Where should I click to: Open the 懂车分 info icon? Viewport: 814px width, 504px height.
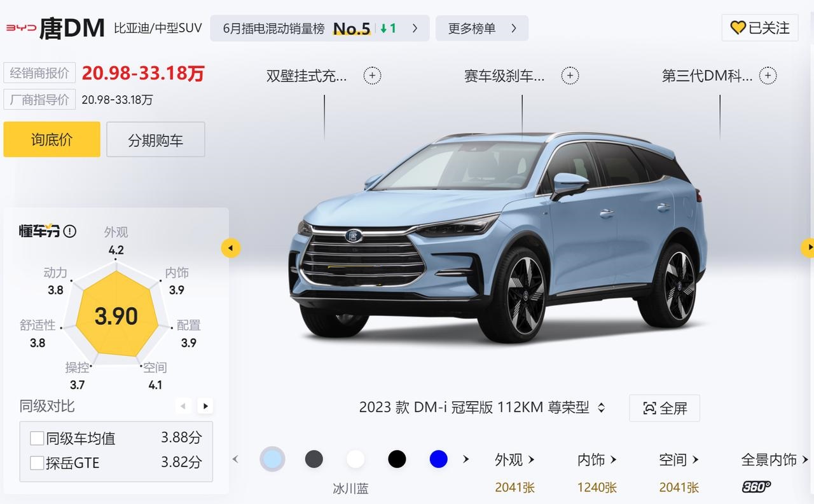tap(70, 231)
